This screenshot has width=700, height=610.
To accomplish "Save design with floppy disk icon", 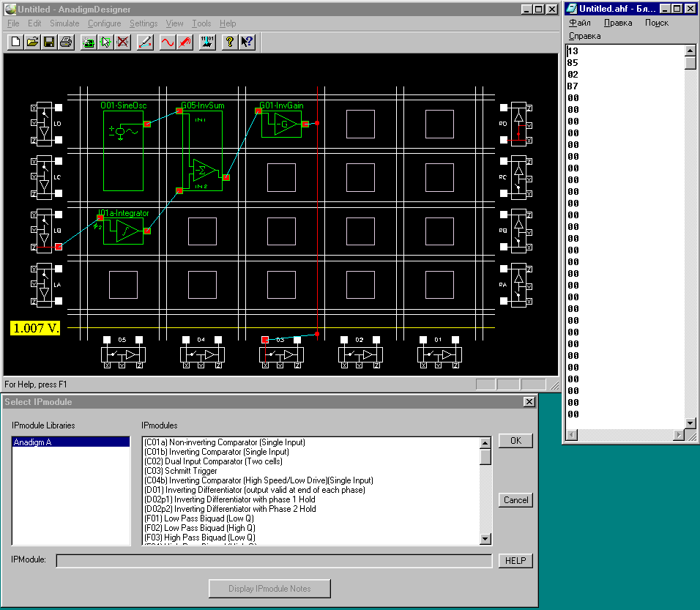I will [49, 42].
